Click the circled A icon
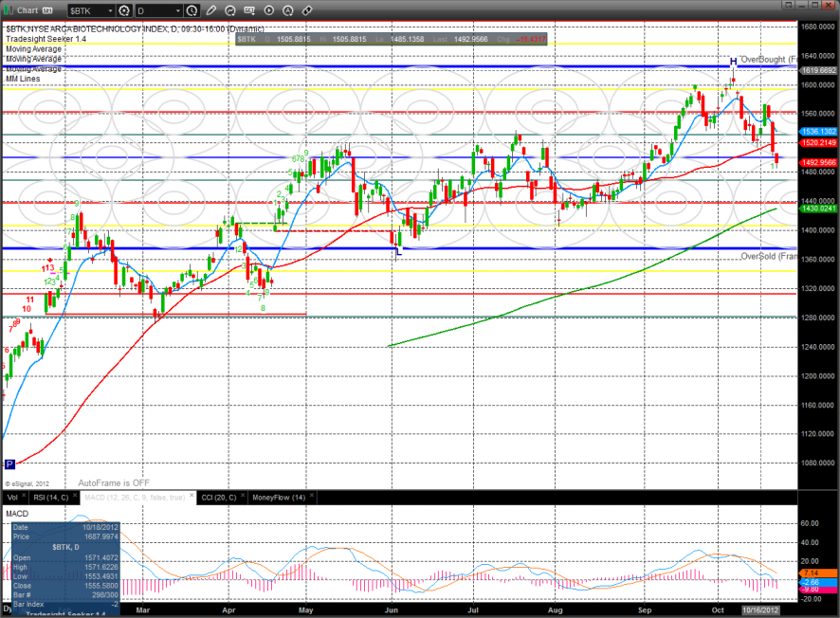The image size is (840, 618). click(x=288, y=10)
